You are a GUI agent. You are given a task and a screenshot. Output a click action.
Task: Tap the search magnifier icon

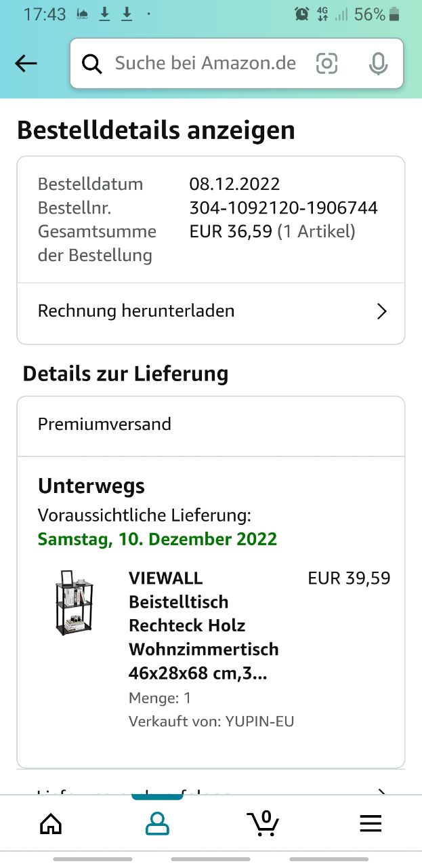(92, 64)
